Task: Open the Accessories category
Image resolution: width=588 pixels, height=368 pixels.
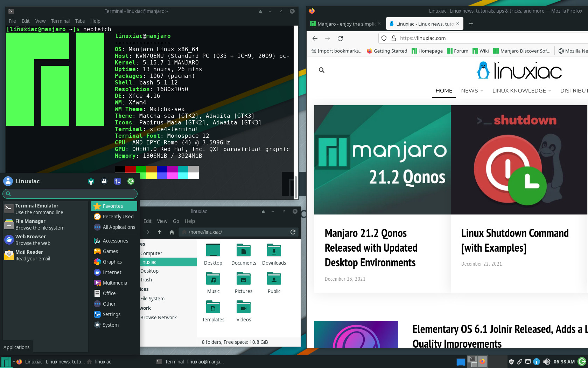Action: tap(114, 241)
